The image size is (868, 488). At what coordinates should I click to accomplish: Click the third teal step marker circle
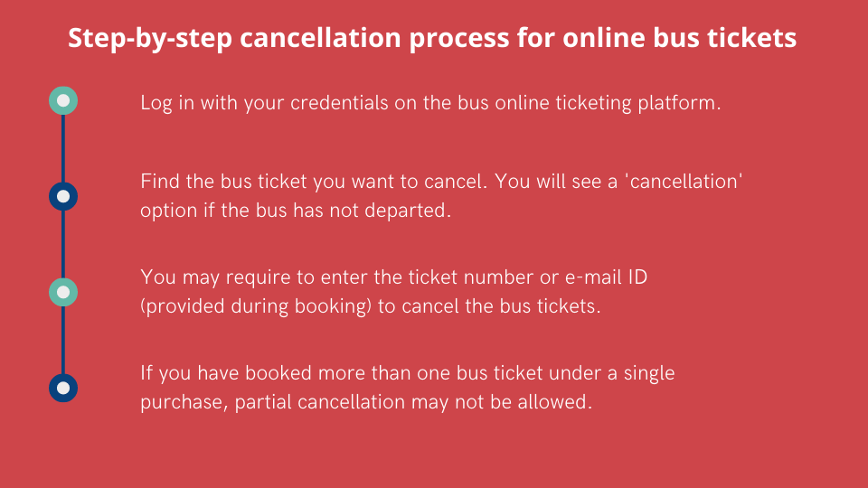[x=63, y=292]
